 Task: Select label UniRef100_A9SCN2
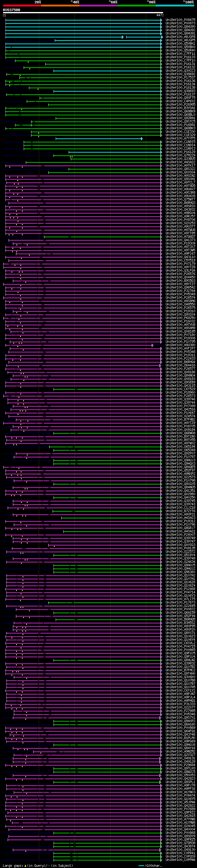coord(180,176)
